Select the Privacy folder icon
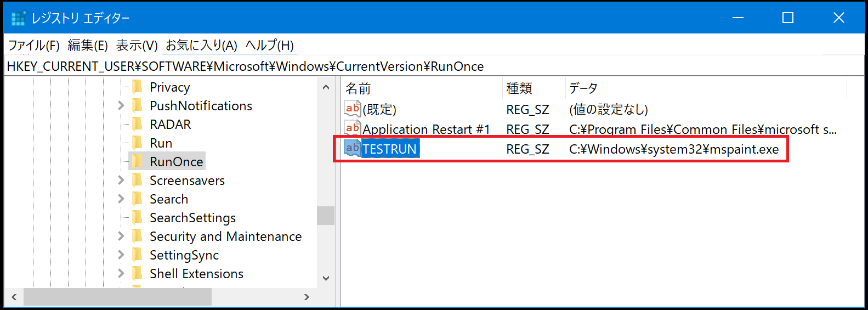Viewport: 868px width, 310px height. (x=138, y=87)
